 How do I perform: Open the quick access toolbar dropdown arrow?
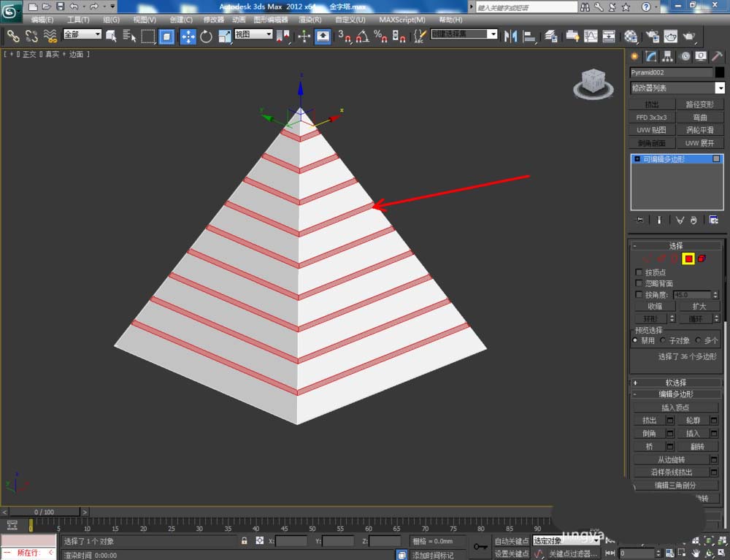[112, 7]
